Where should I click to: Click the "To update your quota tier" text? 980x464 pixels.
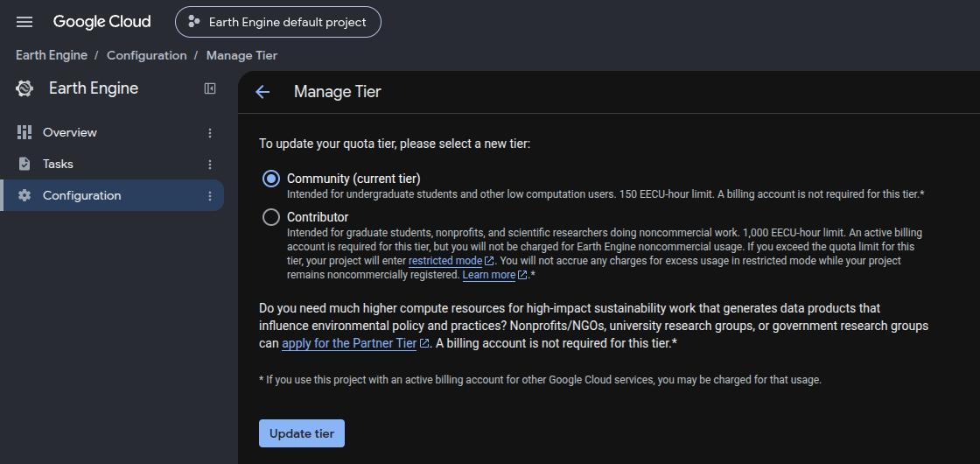tap(395, 144)
